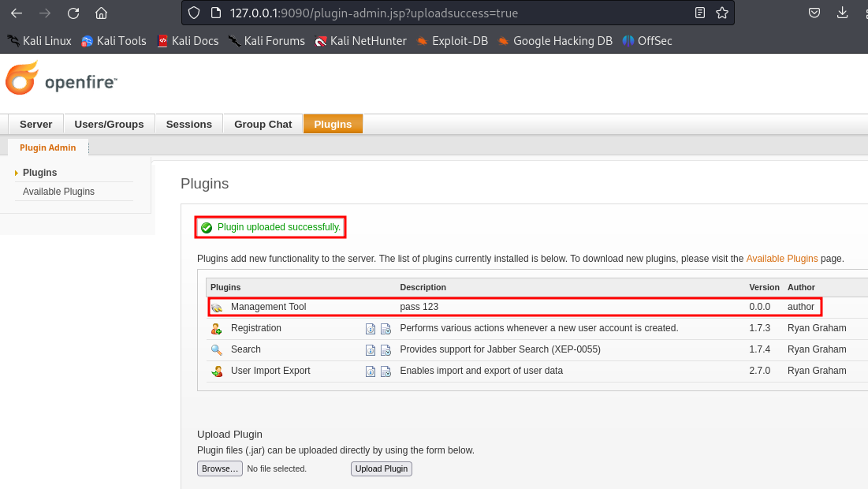The width and height of the screenshot is (868, 489).
Task: Switch to the Users/Groups tab
Action: 109,125
